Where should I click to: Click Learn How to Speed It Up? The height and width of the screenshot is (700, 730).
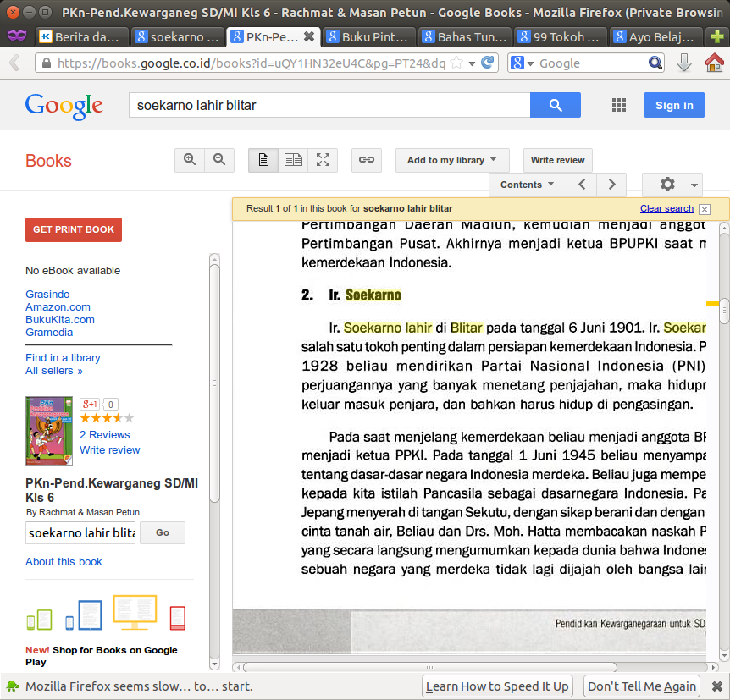[x=497, y=686]
